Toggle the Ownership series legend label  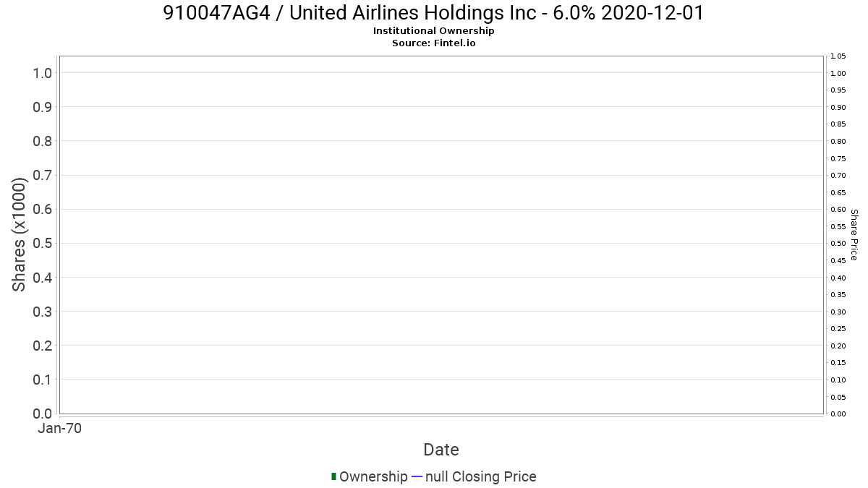point(373,476)
